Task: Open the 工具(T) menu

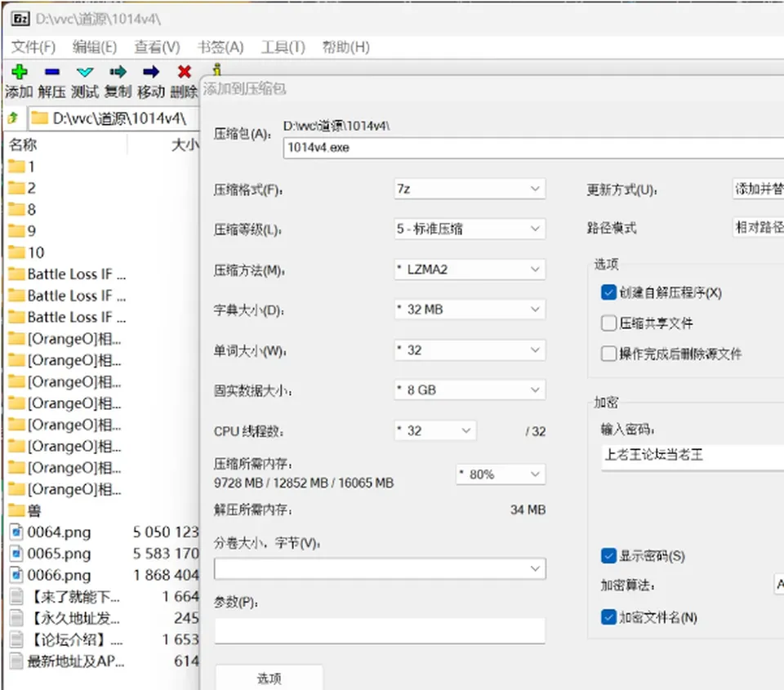Action: (x=283, y=47)
